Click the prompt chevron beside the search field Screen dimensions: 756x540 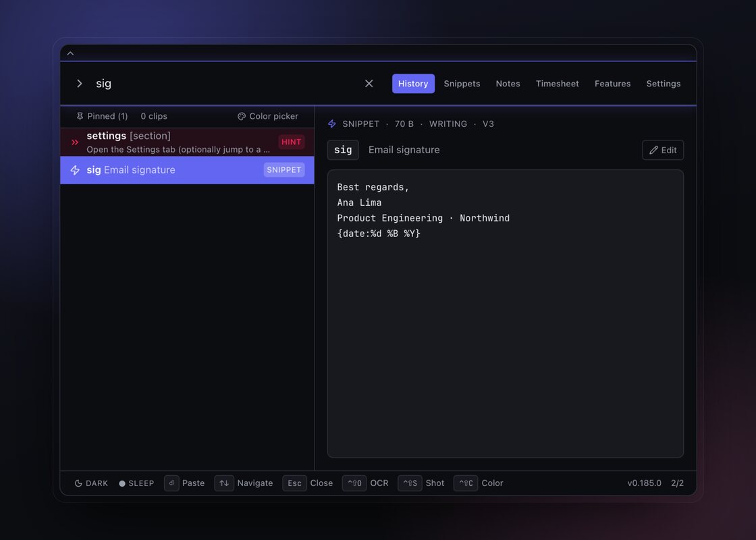click(x=80, y=84)
